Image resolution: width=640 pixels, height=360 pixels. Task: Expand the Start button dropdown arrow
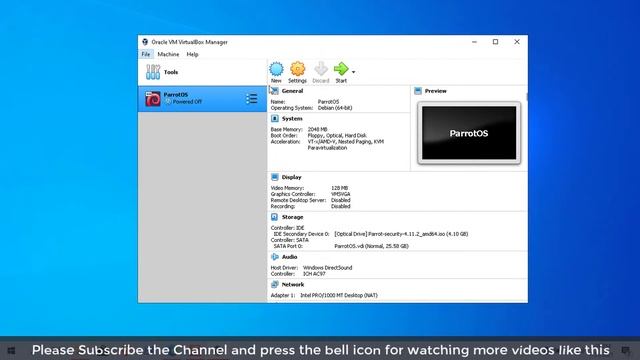tap(353, 72)
